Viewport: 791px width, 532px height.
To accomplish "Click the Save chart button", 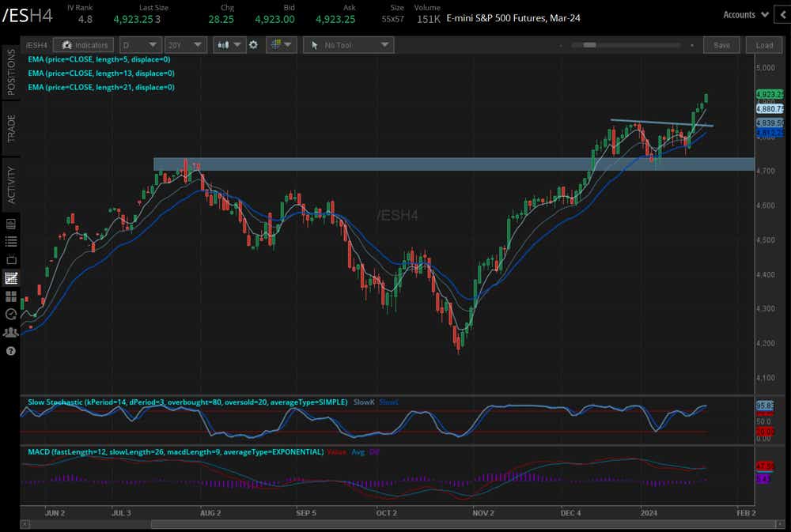I will tap(721, 45).
